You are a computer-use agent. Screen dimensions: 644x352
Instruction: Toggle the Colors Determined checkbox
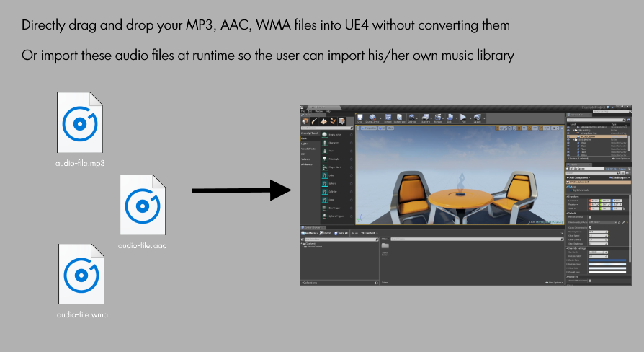pos(590,227)
